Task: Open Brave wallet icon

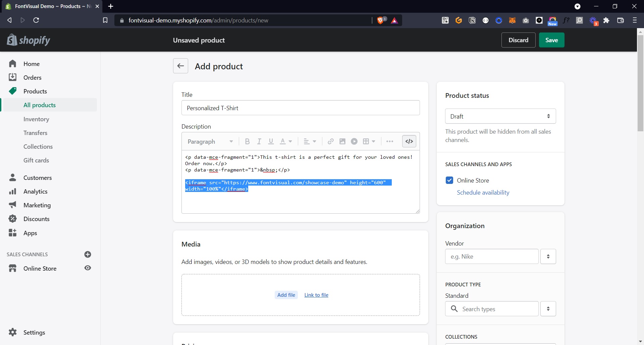Action: [621, 20]
